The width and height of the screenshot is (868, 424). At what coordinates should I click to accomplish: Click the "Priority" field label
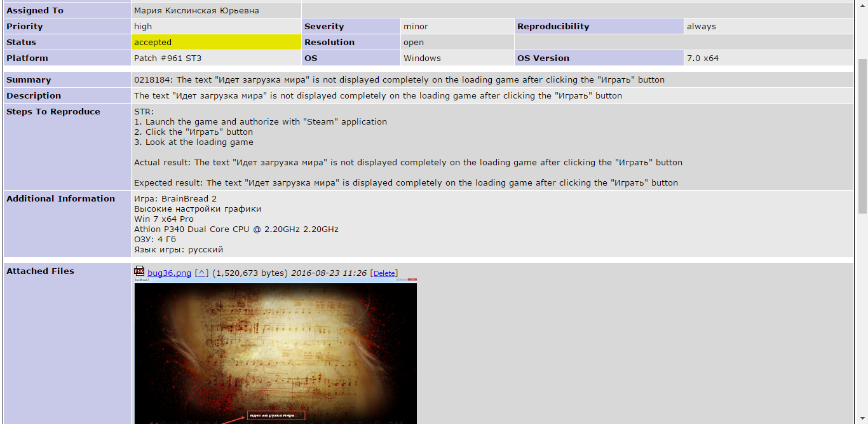point(25,27)
